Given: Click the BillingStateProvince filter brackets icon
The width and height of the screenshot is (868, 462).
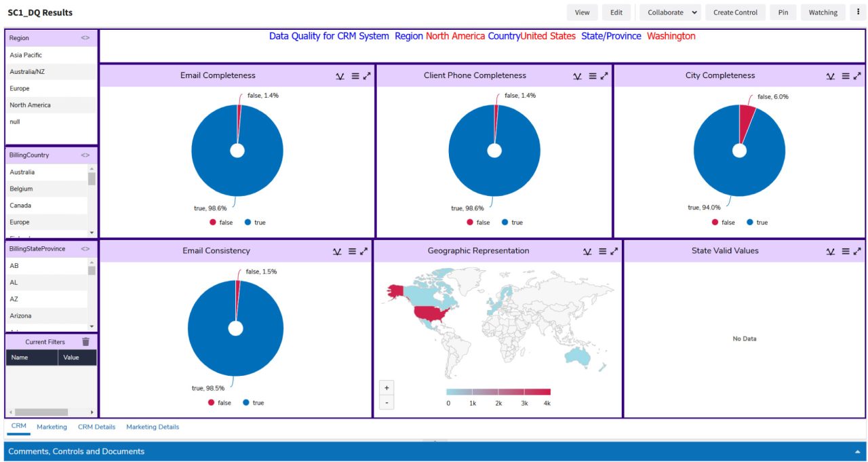Looking at the screenshot, I should click(x=85, y=249).
